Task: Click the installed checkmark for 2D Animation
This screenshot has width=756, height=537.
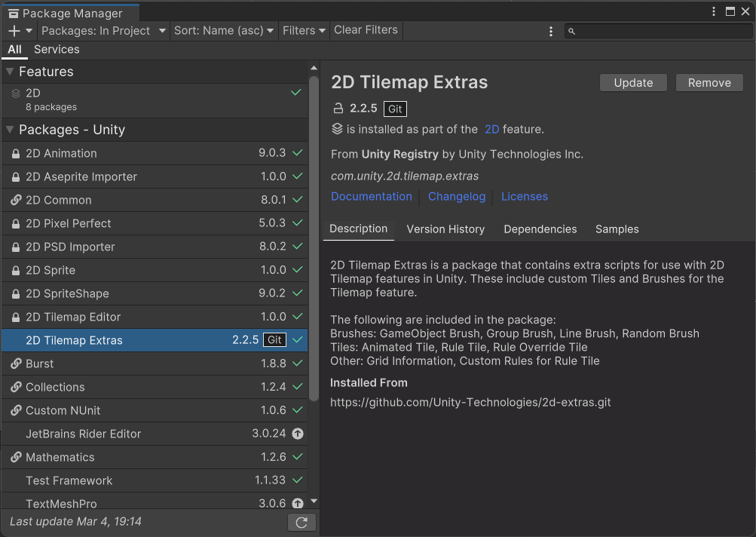Action: (298, 153)
